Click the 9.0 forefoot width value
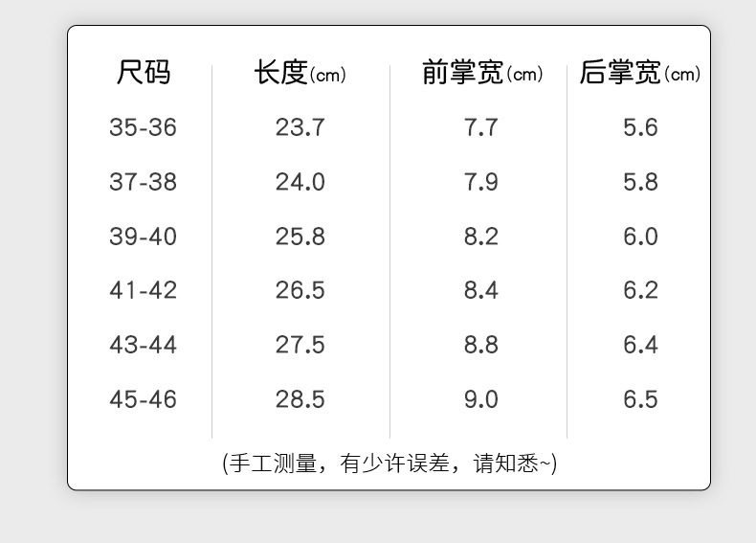756x543 pixels. [x=480, y=399]
